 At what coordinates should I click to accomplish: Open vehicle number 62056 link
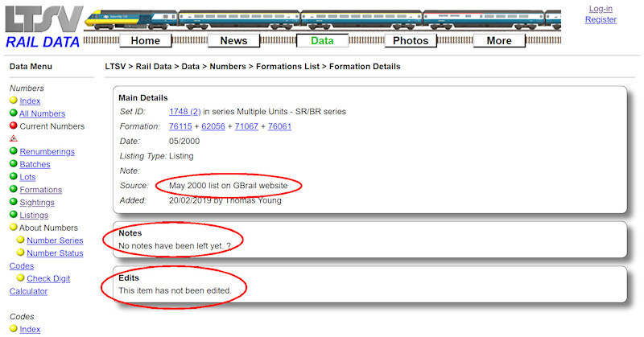coord(213,126)
